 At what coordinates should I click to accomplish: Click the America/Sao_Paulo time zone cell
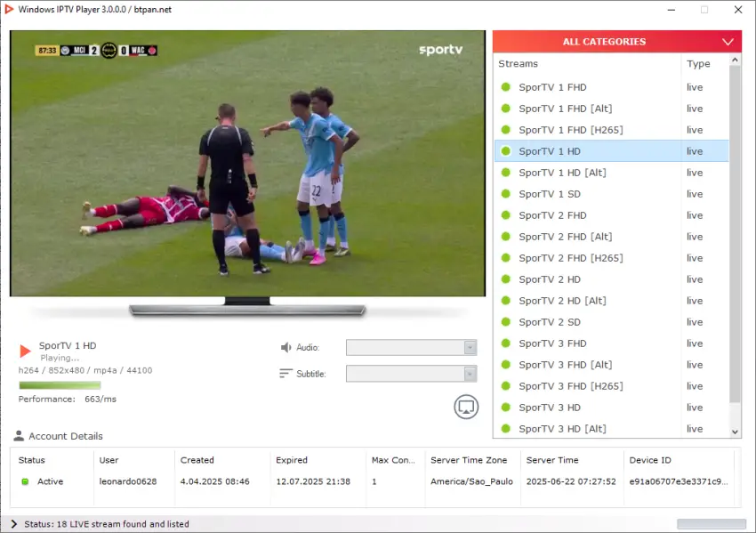[x=471, y=481]
